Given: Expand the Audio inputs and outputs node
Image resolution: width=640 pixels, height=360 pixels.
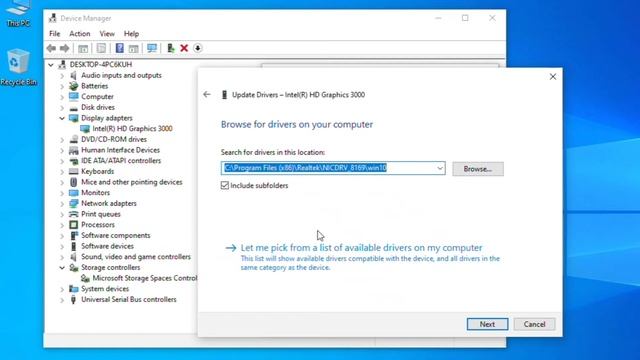Looking at the screenshot, I should (62, 76).
